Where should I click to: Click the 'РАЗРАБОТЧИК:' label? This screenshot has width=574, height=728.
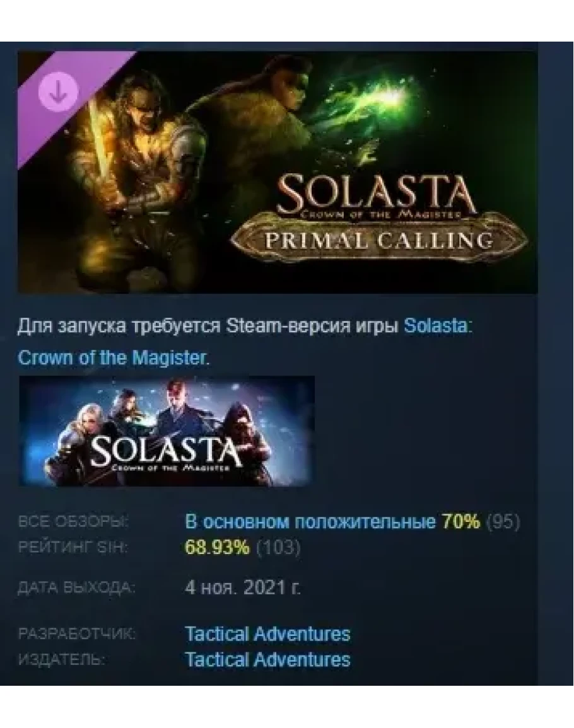77,634
